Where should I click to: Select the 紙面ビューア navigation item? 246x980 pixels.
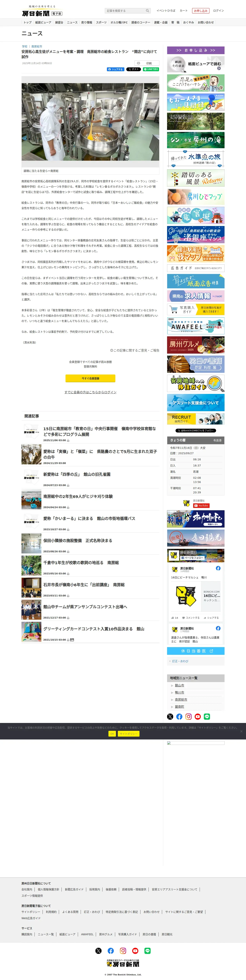click(43, 22)
